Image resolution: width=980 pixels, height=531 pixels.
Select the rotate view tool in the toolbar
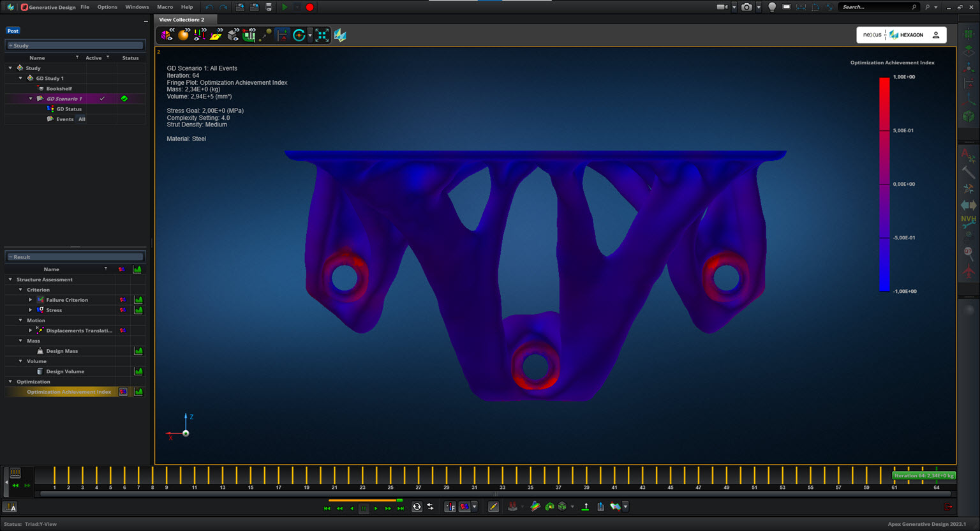click(x=300, y=35)
